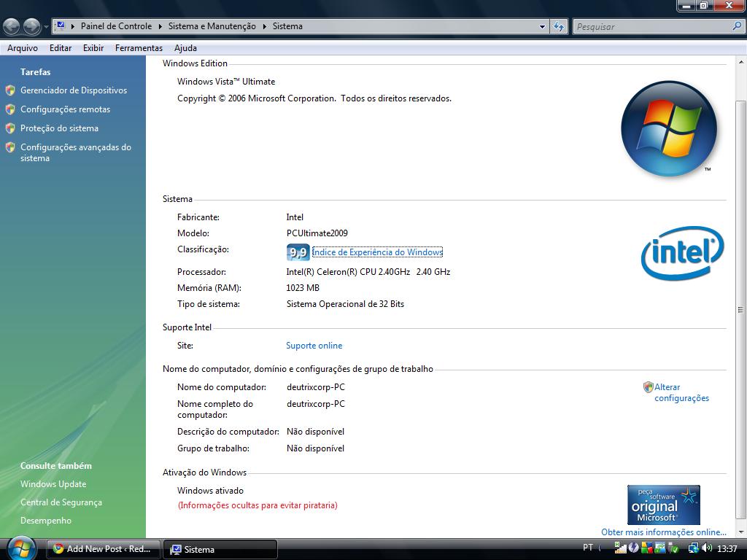Image resolution: width=747 pixels, height=560 pixels.
Task: Expand the root breadcrumb arrow before Painel de Controle
Action: pyautogui.click(x=73, y=26)
